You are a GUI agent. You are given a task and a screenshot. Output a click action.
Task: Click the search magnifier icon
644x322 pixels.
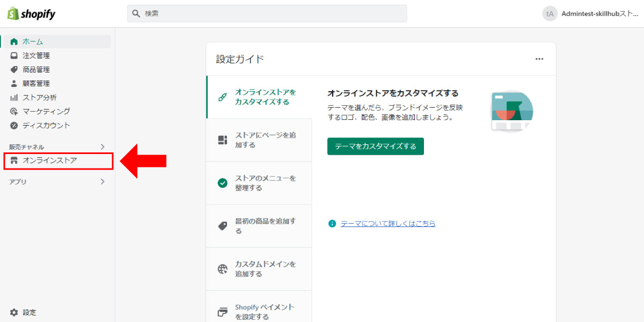(136, 13)
